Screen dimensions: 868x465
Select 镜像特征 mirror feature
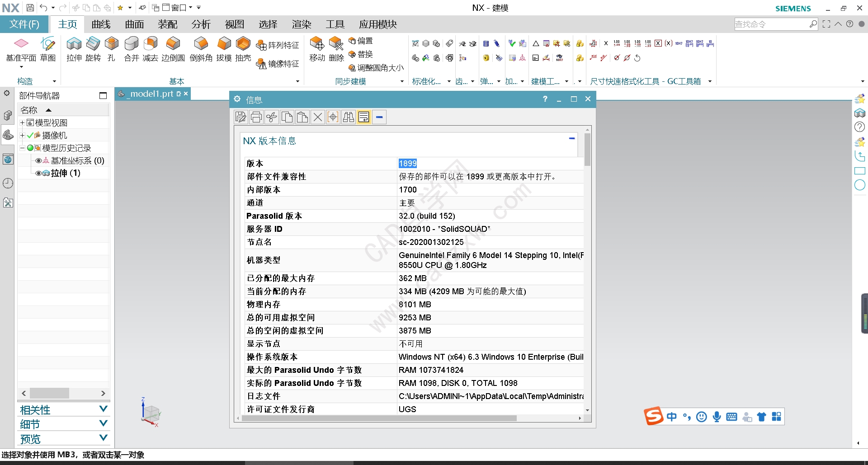point(278,64)
